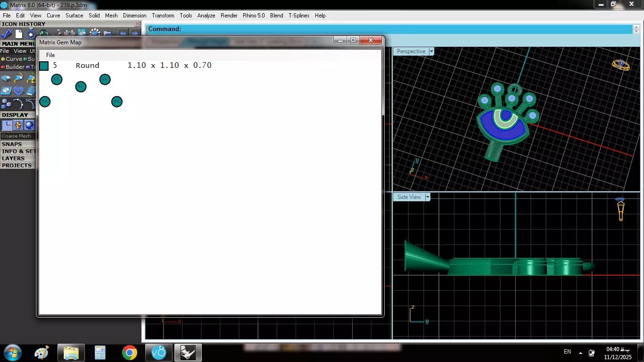644x362 pixels.
Task: Click the "Round" gem shape text
Action: 88,66
